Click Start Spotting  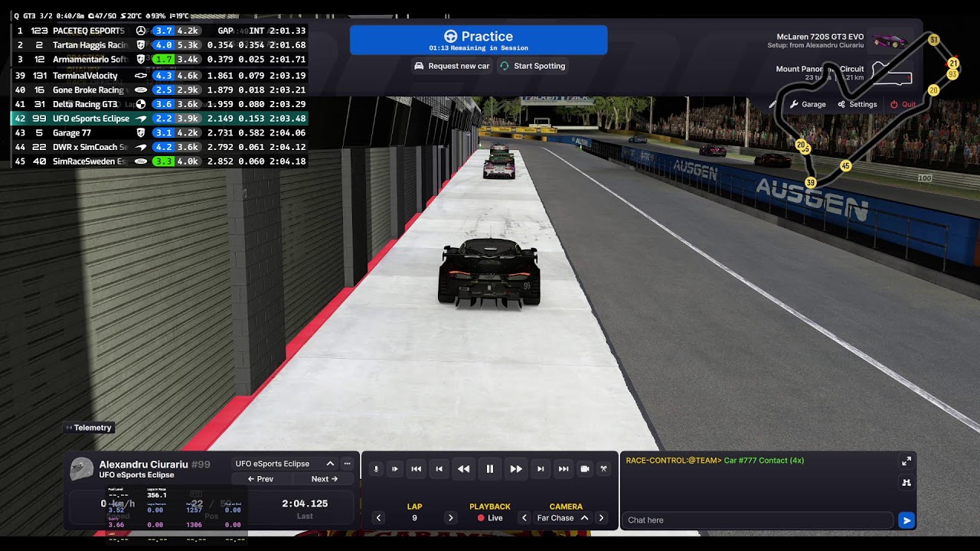click(x=532, y=66)
